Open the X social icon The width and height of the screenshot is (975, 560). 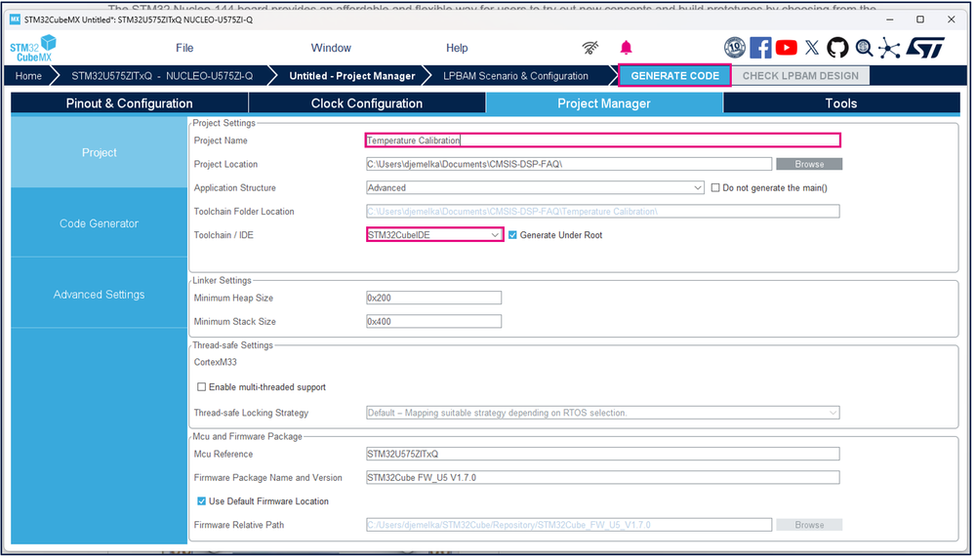point(812,48)
